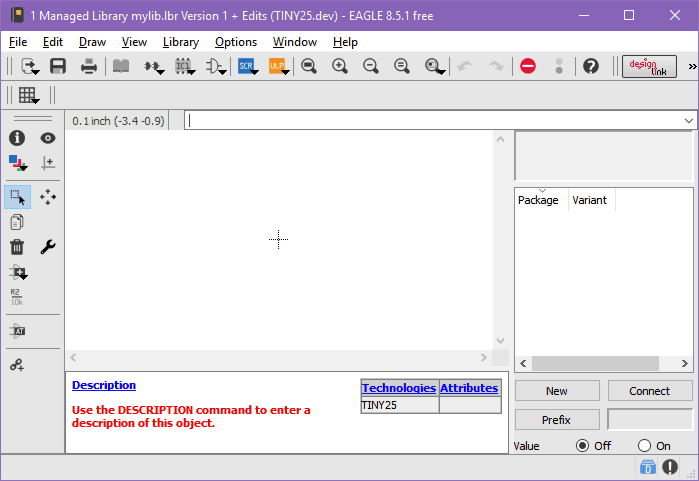This screenshot has height=481, width=699.
Task: Run a script with SCR icon
Action: pyautogui.click(x=247, y=66)
